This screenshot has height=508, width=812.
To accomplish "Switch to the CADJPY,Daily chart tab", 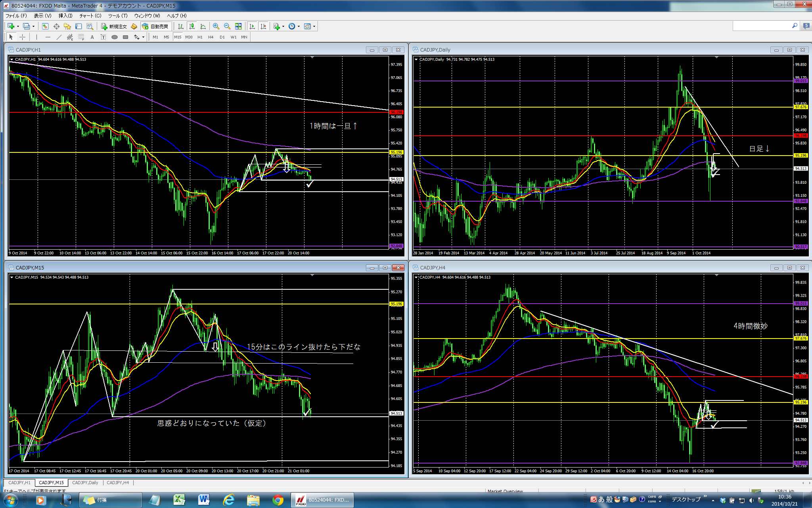I will pyautogui.click(x=85, y=483).
